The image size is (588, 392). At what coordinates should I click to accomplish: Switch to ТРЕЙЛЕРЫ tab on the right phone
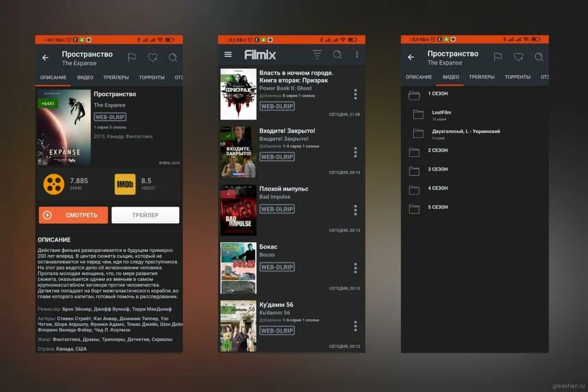[481, 77]
